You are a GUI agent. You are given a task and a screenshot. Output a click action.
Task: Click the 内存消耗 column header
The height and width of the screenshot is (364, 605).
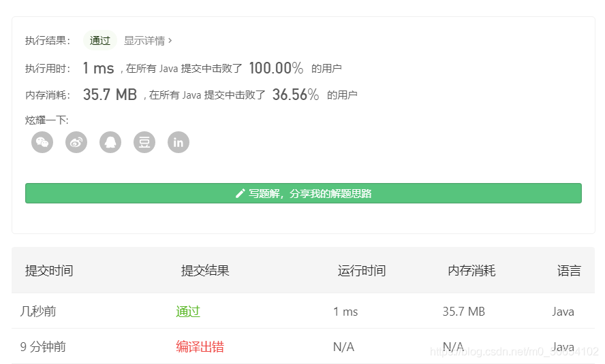[471, 270]
